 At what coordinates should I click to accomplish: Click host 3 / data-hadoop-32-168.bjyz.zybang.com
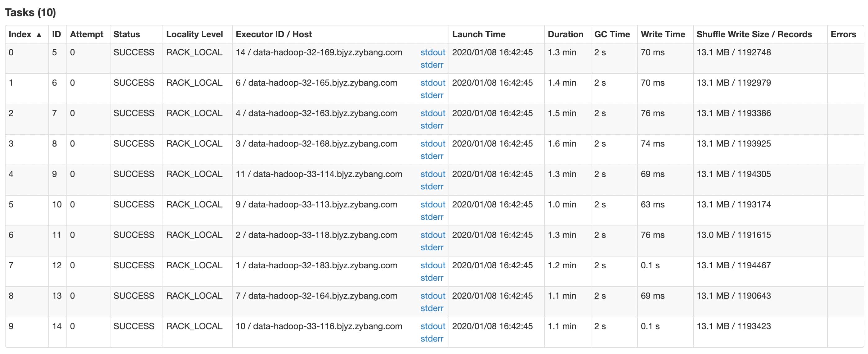coord(316,144)
